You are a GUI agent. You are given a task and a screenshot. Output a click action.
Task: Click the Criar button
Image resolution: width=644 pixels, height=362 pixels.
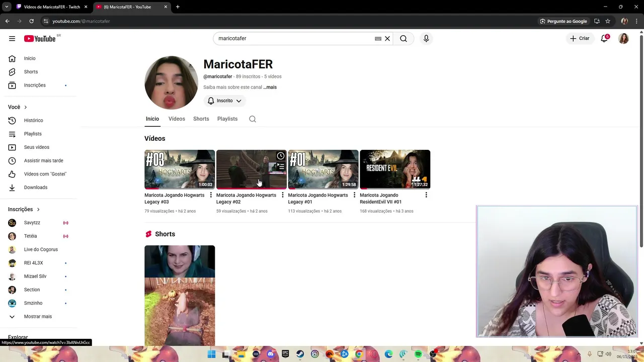point(580,39)
